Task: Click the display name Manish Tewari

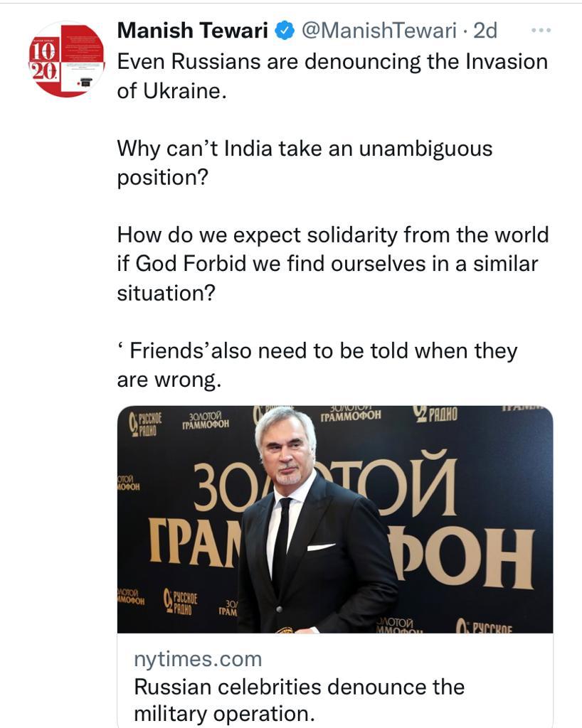Action: [x=192, y=31]
